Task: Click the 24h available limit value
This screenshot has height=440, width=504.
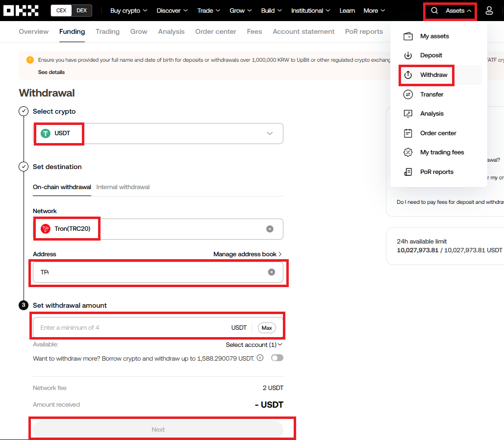Action: tap(450, 250)
